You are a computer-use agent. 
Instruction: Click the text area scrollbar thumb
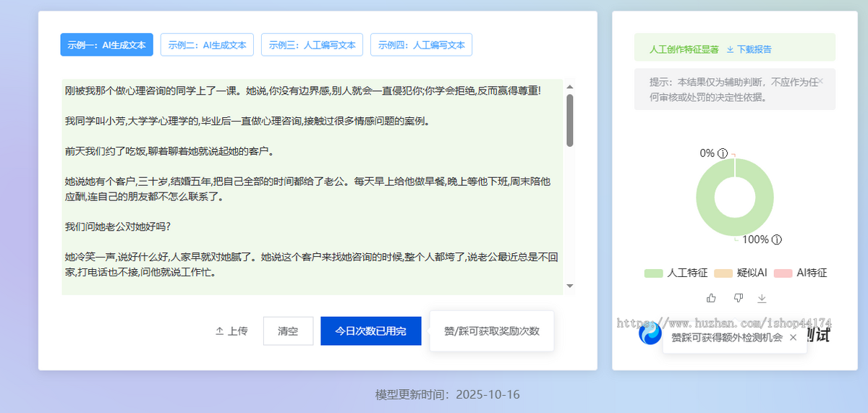570,121
